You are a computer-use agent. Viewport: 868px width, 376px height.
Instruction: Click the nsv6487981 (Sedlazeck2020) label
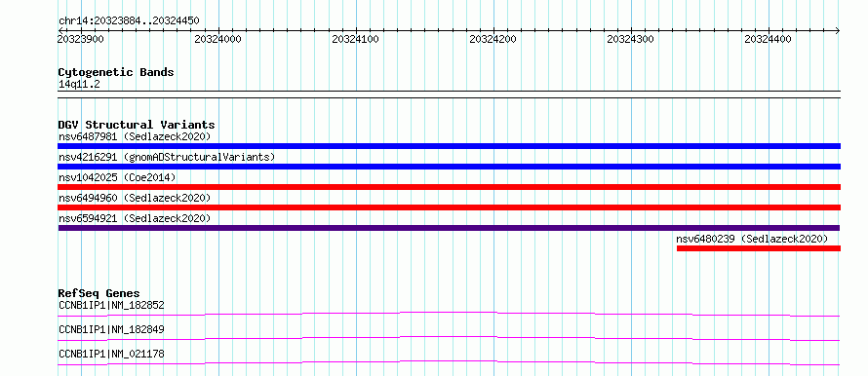[x=135, y=136]
